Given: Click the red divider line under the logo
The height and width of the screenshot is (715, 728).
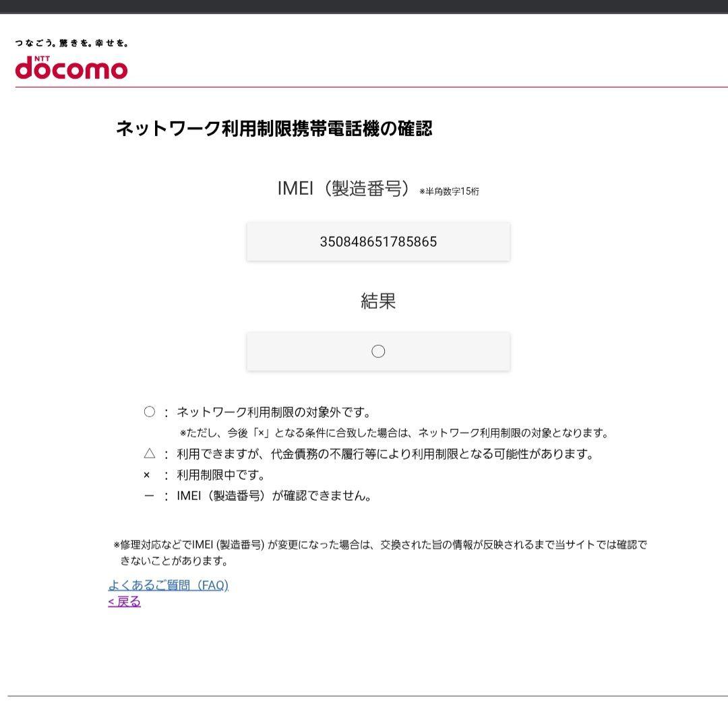Looking at the screenshot, I should 364,85.
